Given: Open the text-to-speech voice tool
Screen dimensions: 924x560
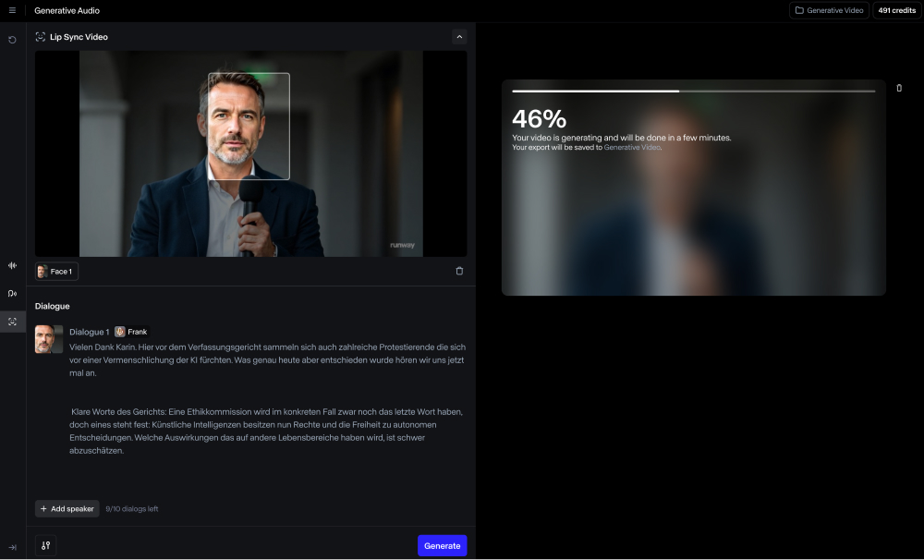Looking at the screenshot, I should 12,294.
